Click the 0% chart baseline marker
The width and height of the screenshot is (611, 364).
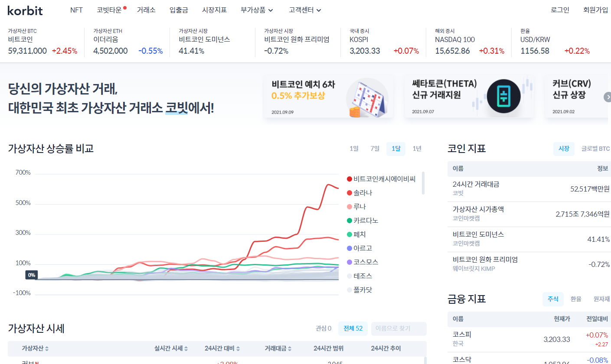(x=31, y=275)
